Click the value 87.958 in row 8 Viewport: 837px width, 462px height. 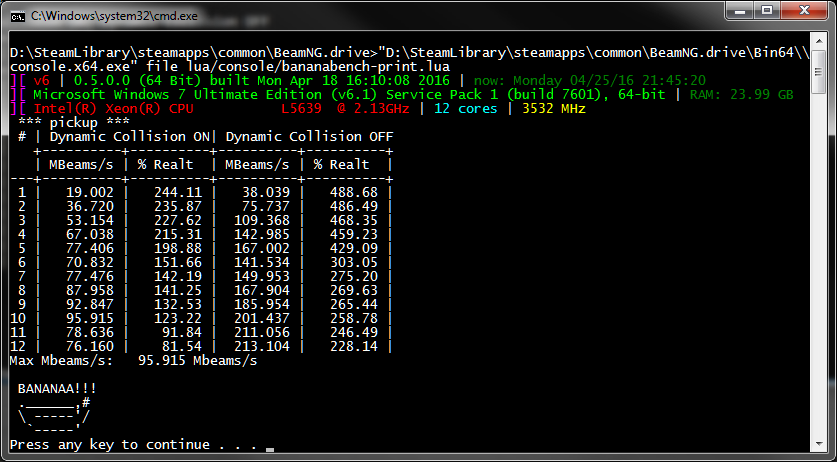coord(90,290)
